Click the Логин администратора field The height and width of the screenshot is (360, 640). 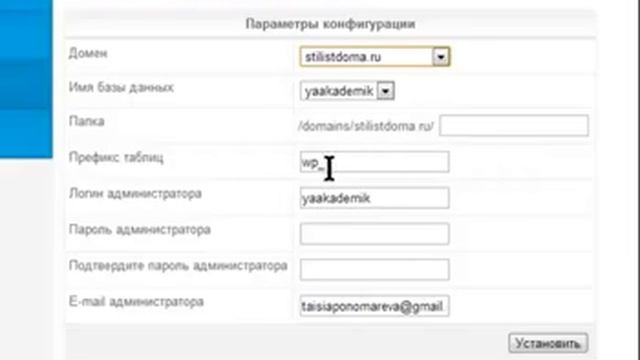pos(375,198)
